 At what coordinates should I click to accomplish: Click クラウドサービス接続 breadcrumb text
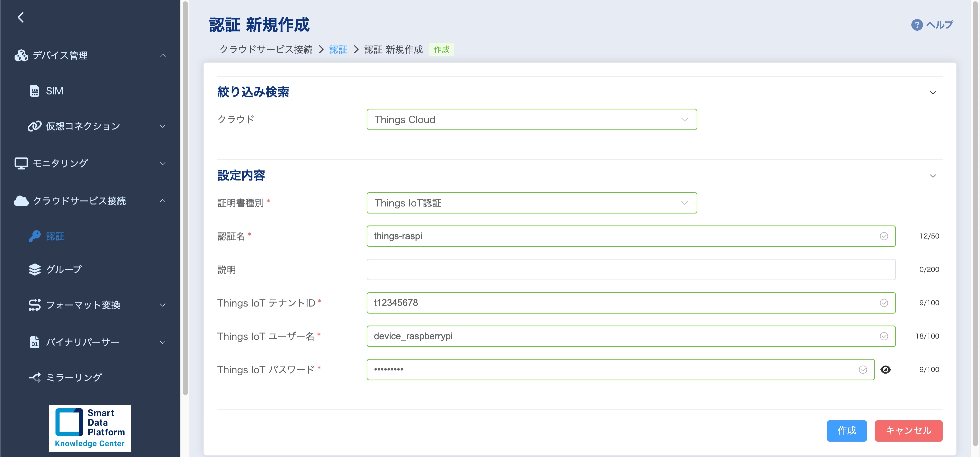[266, 49]
